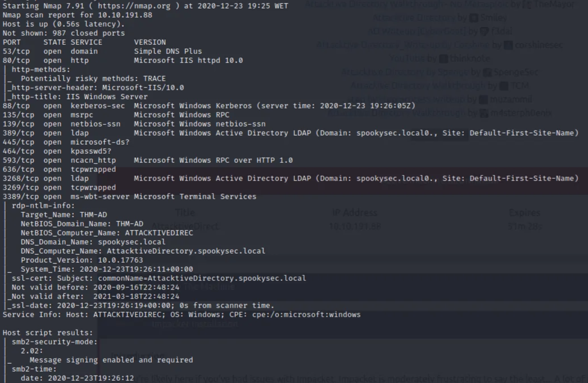
Task: Click 'NetBIOS_Computer_Name: ATTACKTIVEDIREC' line
Action: [107, 233]
